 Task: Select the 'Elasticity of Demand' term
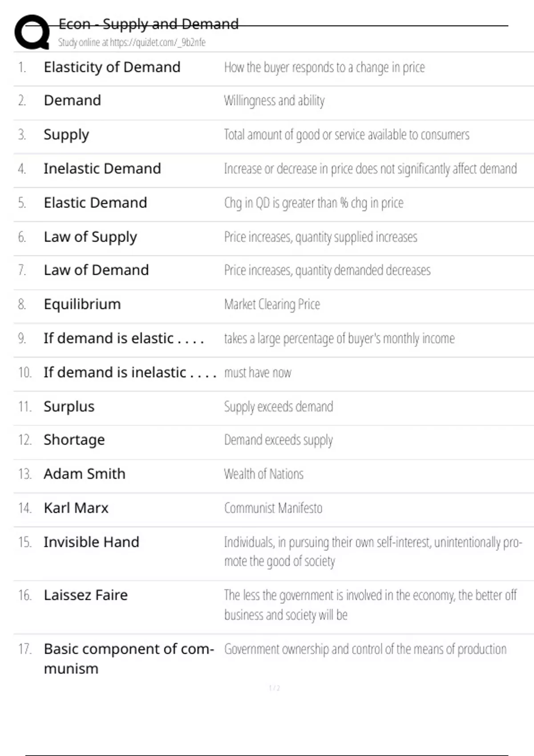click(x=112, y=67)
